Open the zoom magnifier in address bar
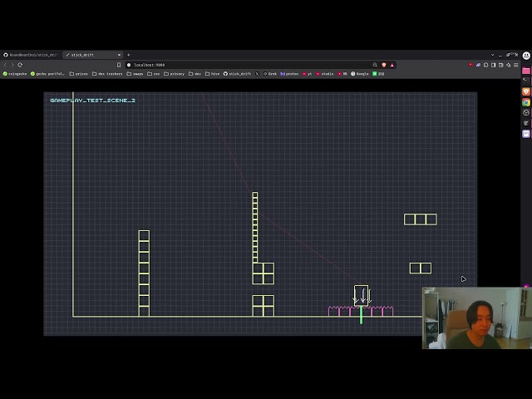The height and width of the screenshot is (399, 532). click(x=375, y=65)
